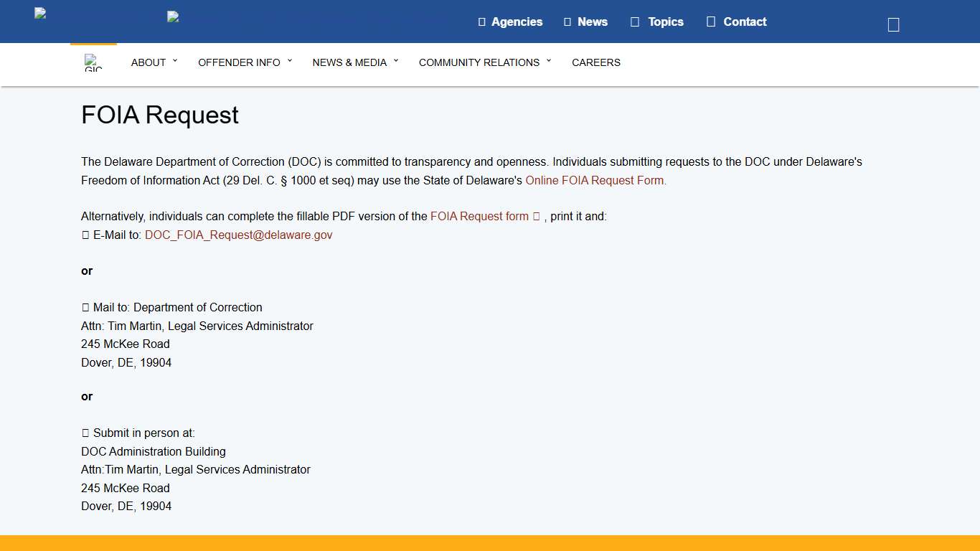
Task: Open the Online FOIA Request Form link
Action: click(595, 181)
